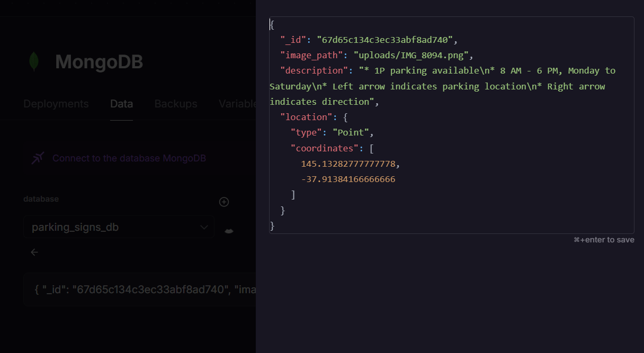Click Connect to the database MongoDB link
Viewport: 644px width, 353px height.
coord(129,158)
